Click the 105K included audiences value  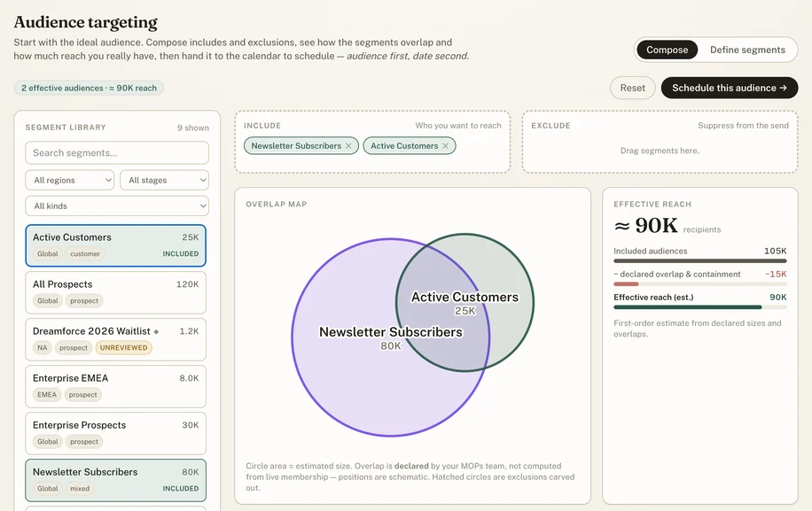click(776, 251)
